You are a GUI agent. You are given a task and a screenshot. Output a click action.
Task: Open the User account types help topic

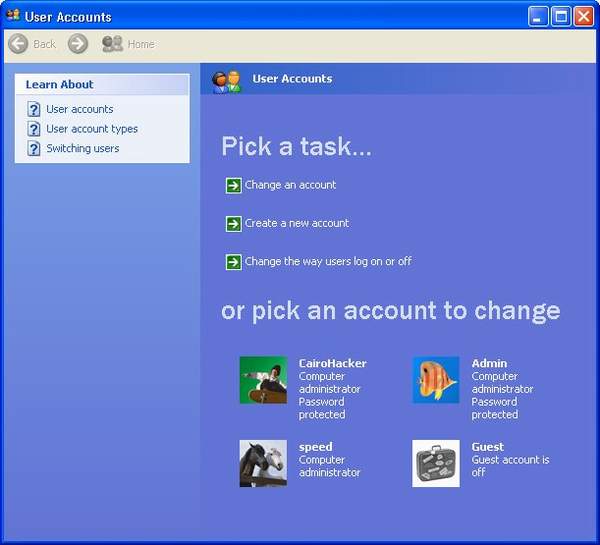click(92, 129)
